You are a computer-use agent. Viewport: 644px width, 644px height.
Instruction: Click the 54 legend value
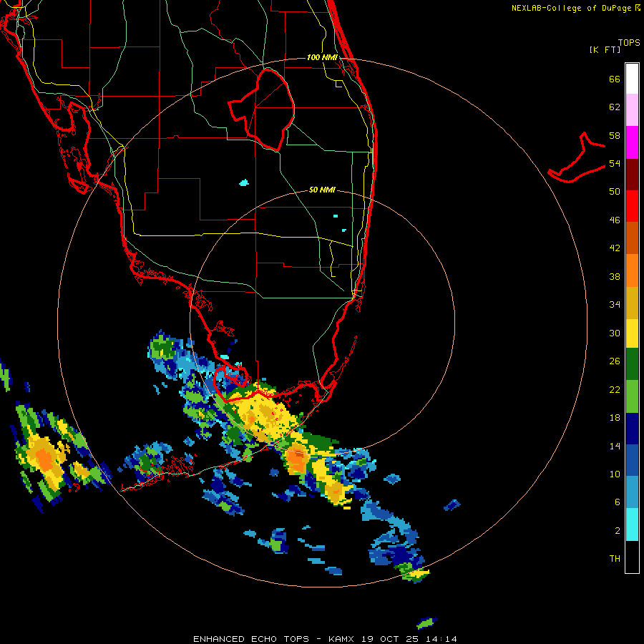click(615, 163)
